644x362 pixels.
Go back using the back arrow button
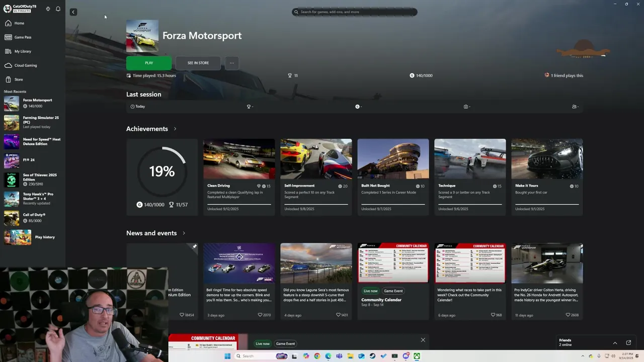[73, 12]
